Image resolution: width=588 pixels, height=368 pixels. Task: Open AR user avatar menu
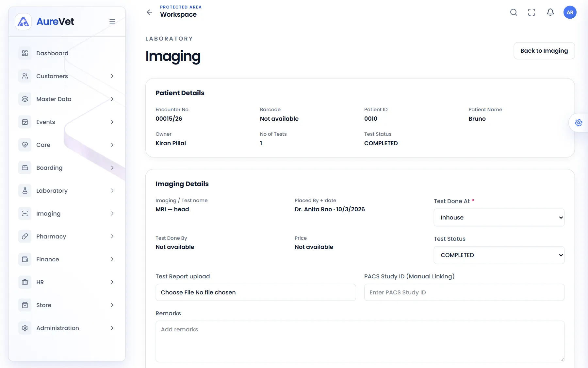pyautogui.click(x=570, y=12)
